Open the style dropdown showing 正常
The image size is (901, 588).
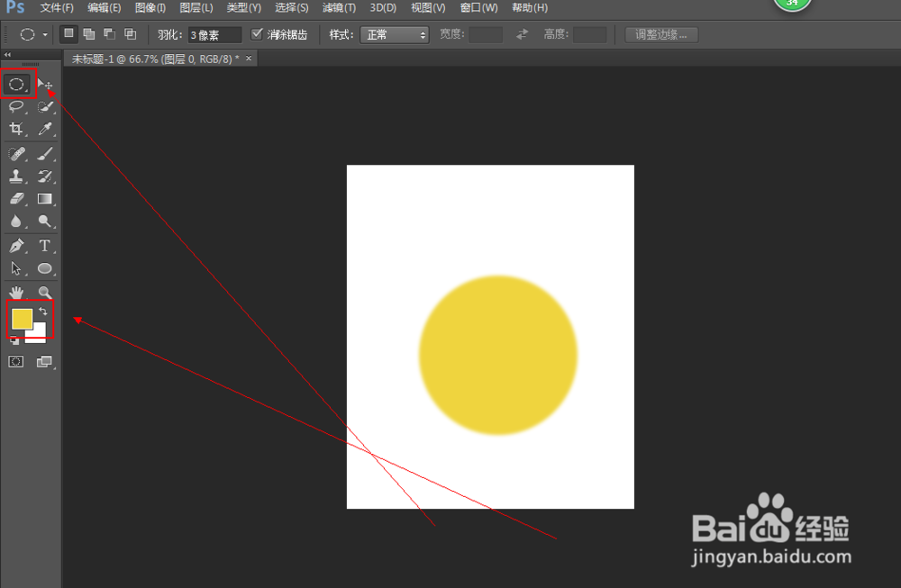(395, 35)
